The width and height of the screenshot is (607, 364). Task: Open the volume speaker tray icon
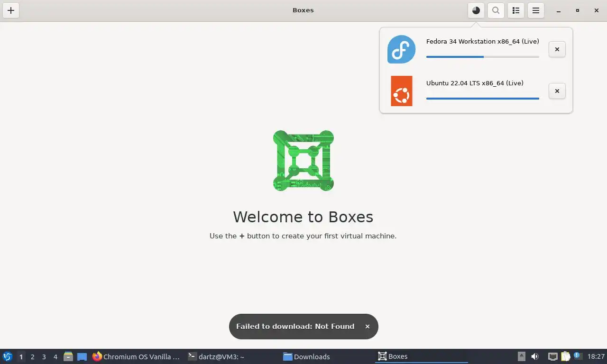(535, 356)
